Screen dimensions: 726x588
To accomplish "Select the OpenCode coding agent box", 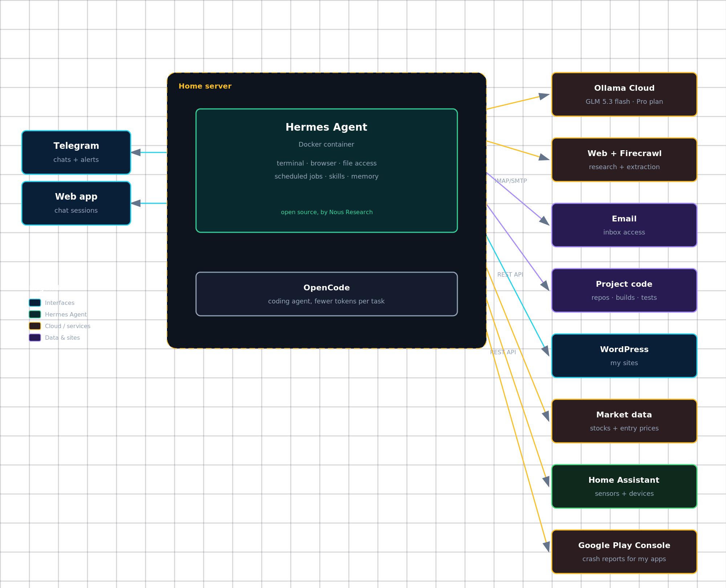I will point(327,294).
